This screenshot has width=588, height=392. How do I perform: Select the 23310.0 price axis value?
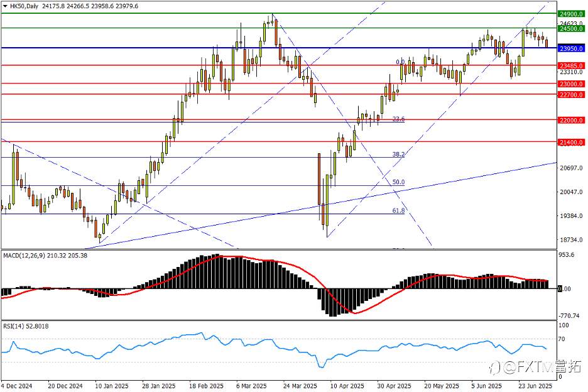(571, 72)
